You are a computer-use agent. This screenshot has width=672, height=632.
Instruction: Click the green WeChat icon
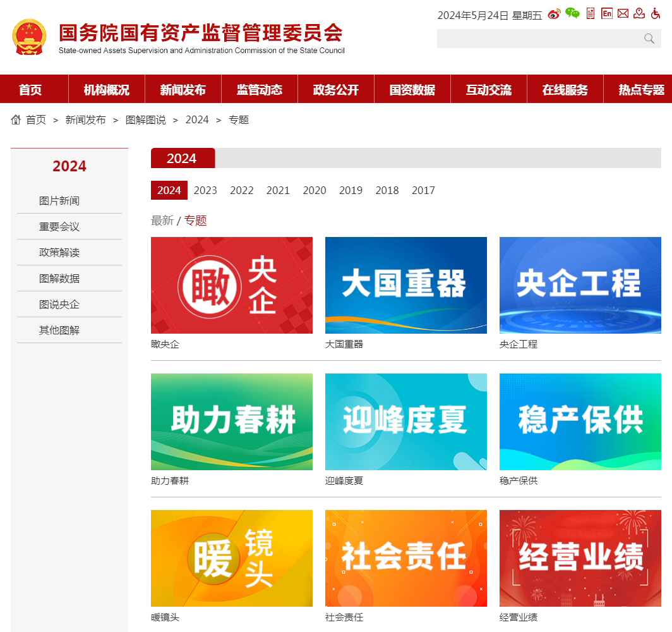572,13
